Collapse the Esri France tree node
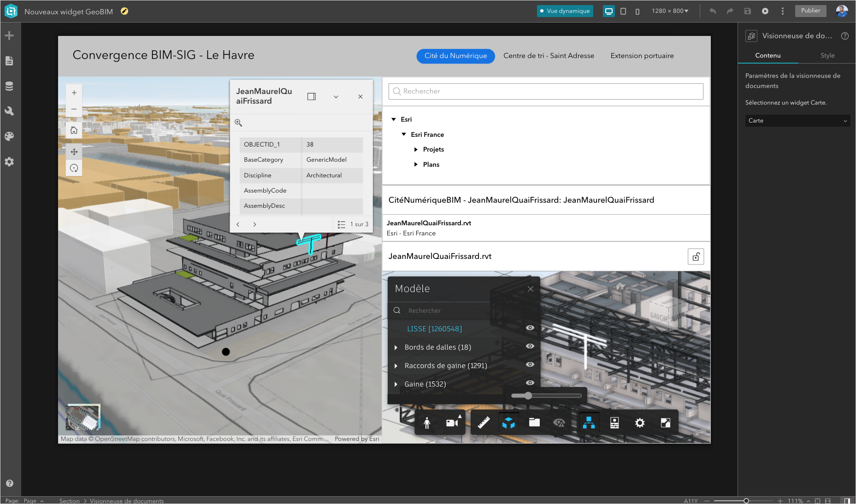 (404, 134)
